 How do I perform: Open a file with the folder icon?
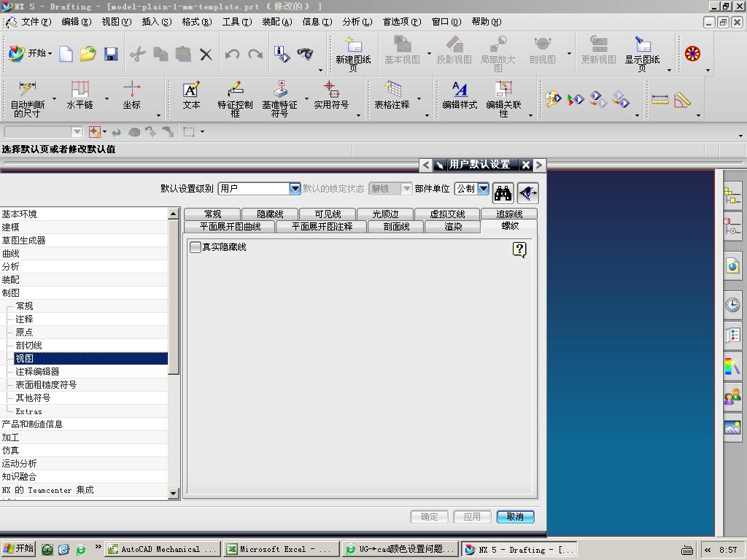pyautogui.click(x=88, y=54)
